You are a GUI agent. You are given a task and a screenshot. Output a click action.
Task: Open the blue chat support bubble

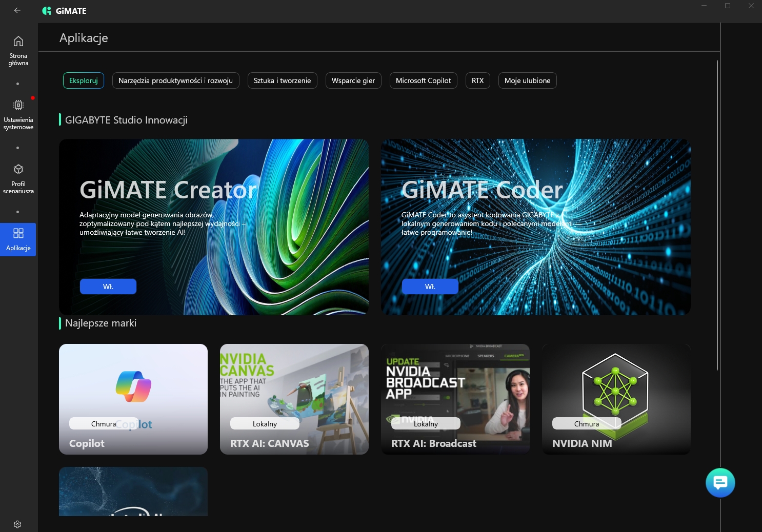click(x=720, y=482)
